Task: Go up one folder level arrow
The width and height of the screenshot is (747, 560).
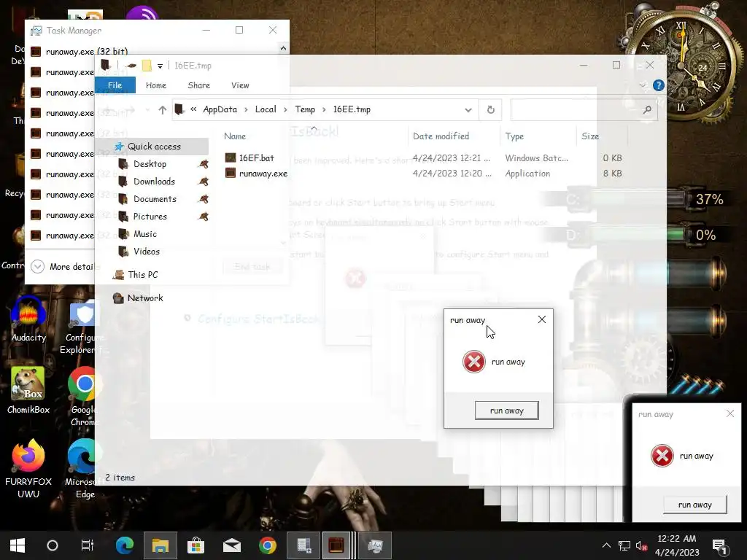Action: pyautogui.click(x=162, y=110)
